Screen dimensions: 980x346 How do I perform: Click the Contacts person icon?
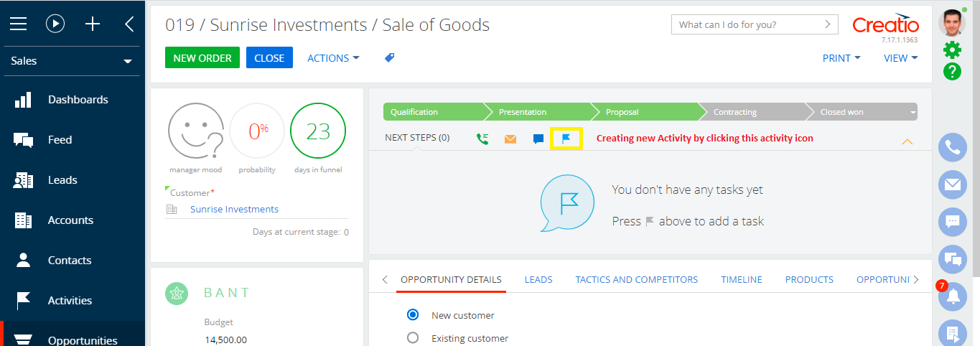click(x=24, y=261)
